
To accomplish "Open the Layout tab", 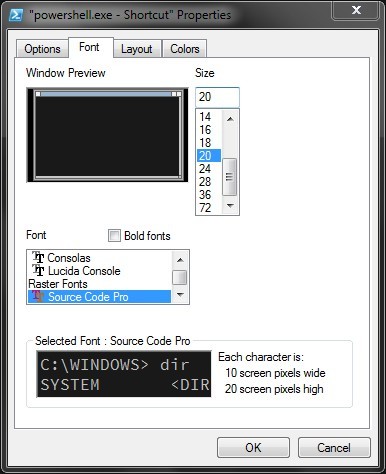I will point(137,49).
